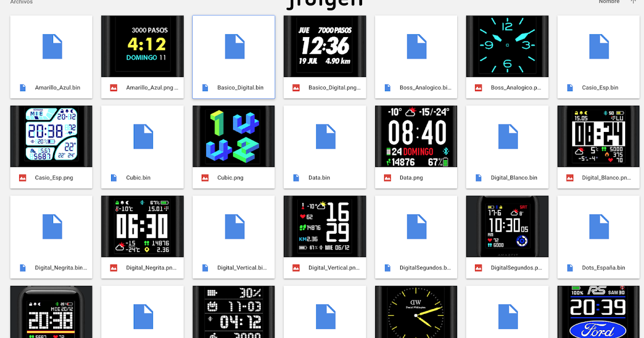Select the Digital_Negrita.png file name label

point(152,268)
